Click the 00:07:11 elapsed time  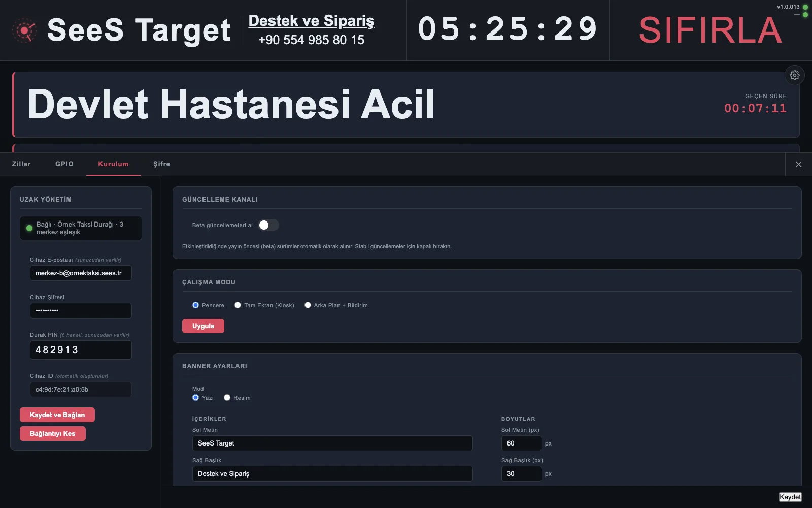[x=755, y=108]
